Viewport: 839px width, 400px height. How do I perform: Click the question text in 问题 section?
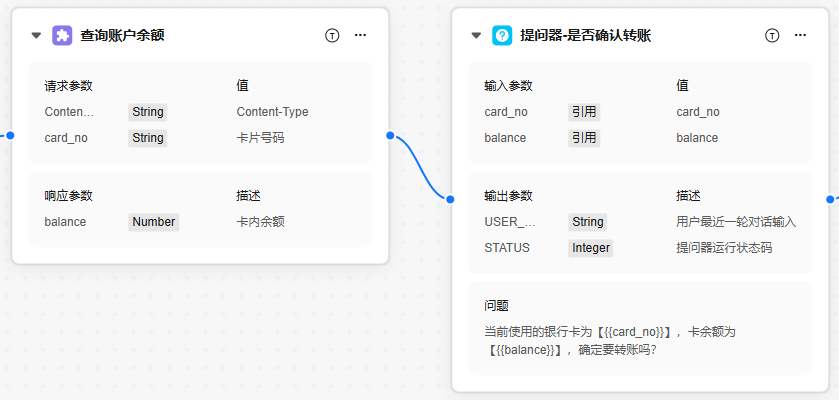pyautogui.click(x=610, y=340)
